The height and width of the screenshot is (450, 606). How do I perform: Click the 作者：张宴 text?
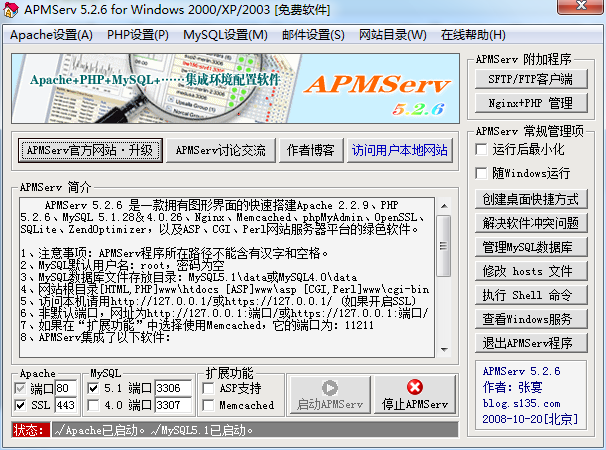tap(512, 387)
